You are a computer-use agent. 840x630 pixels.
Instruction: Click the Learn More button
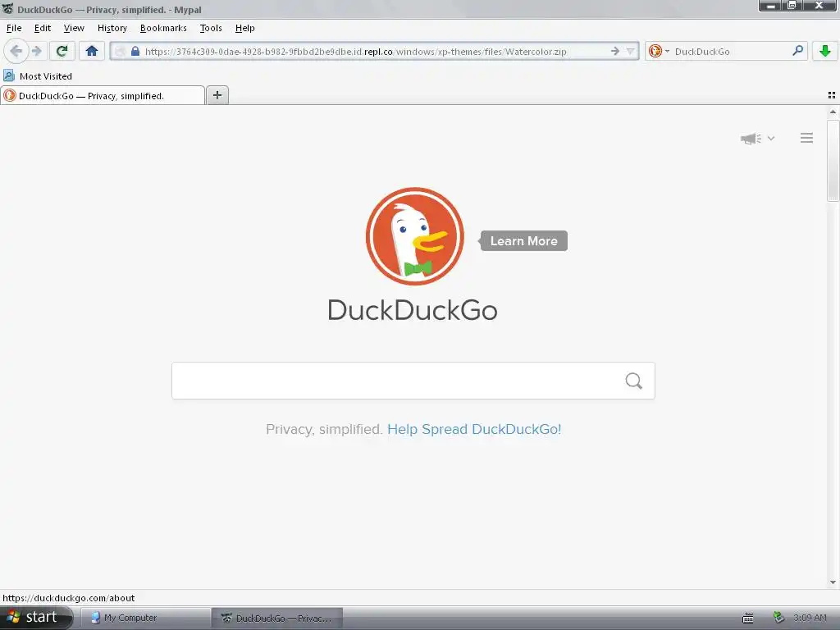[x=523, y=240]
